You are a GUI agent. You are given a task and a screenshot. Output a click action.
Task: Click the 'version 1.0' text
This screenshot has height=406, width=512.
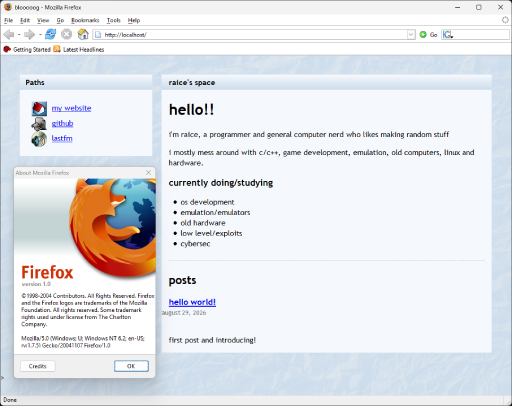pyautogui.click(x=36, y=284)
